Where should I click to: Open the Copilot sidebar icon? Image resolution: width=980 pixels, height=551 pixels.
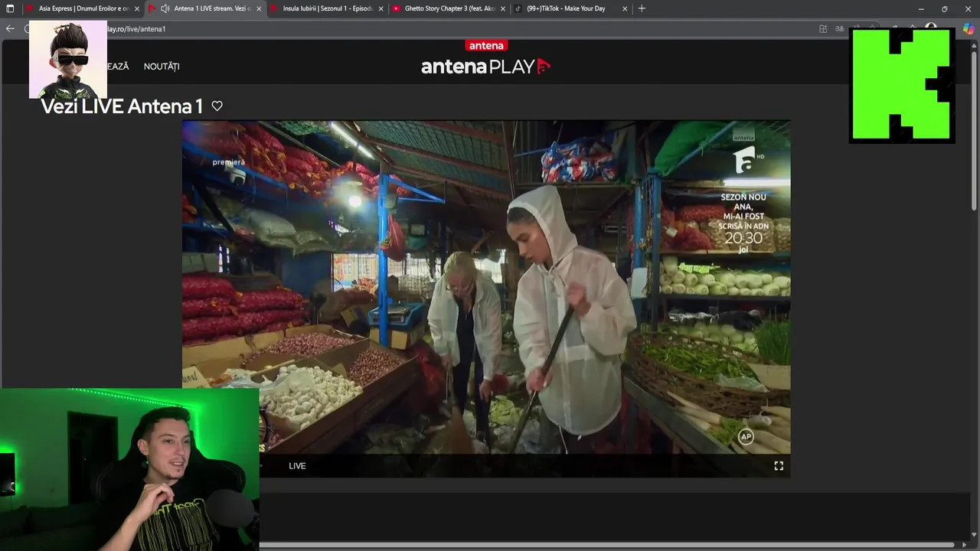[969, 29]
